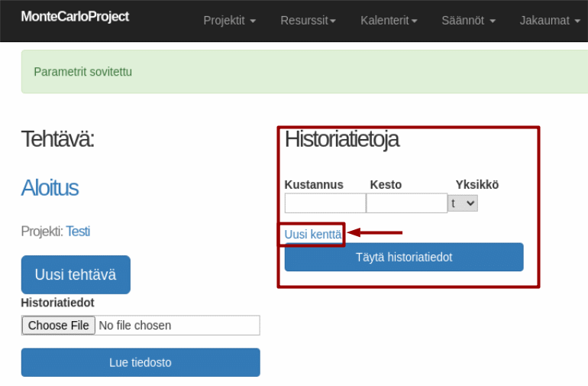Click the Kustannus column label

[x=314, y=185]
